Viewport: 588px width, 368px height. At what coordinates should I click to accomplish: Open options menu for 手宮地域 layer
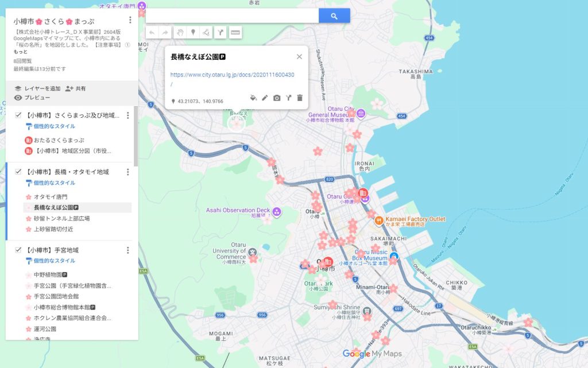(x=128, y=250)
